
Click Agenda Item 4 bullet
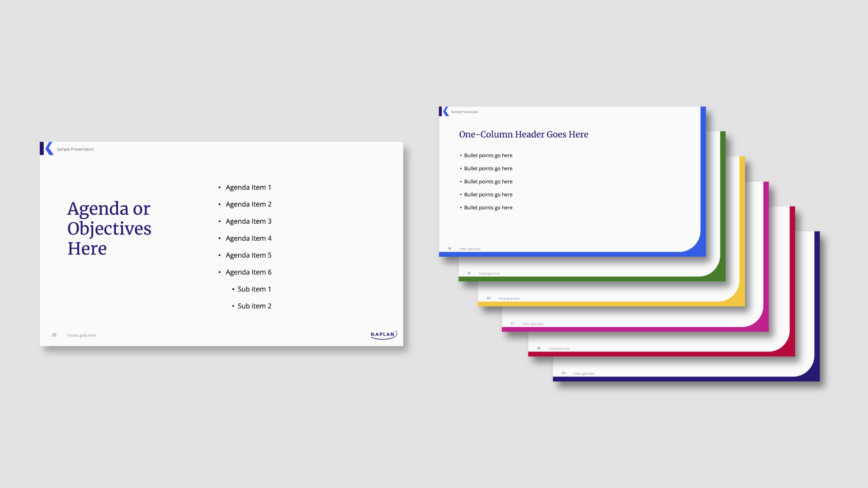coord(248,239)
